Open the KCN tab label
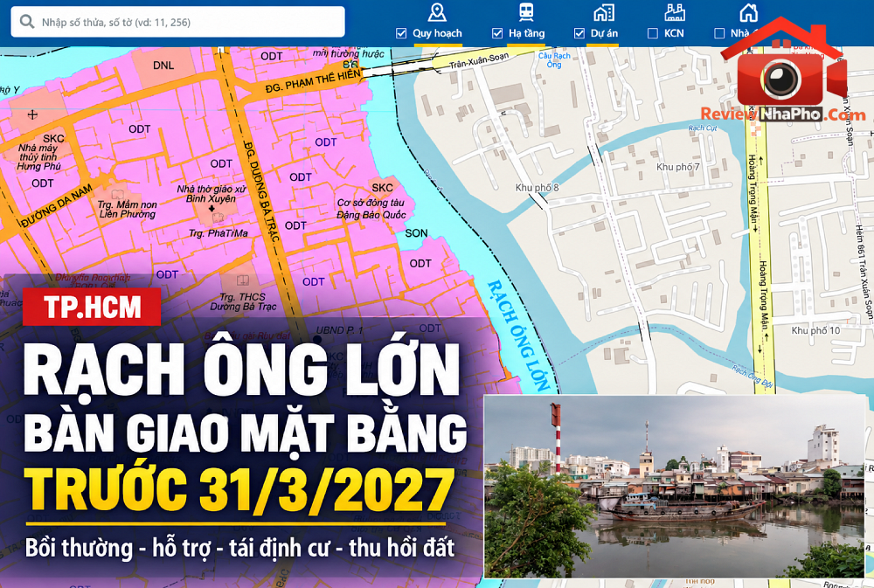Image resolution: width=874 pixels, height=588 pixels. point(674,33)
